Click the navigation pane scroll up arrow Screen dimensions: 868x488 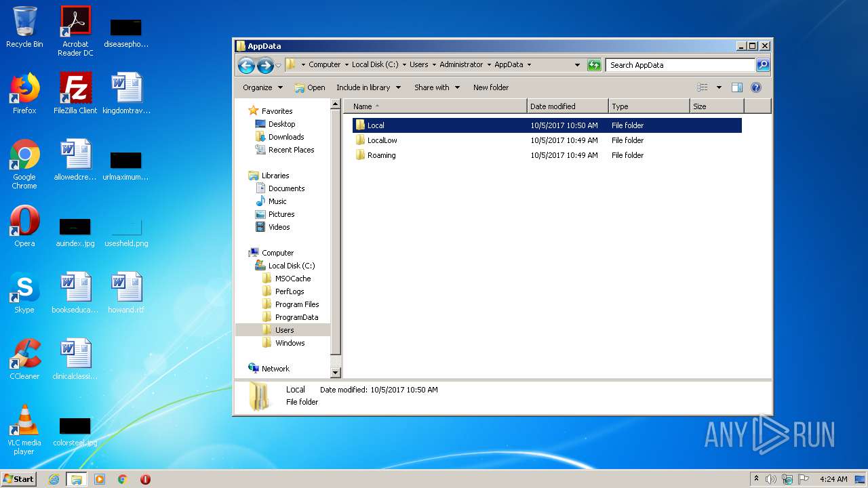[335, 104]
